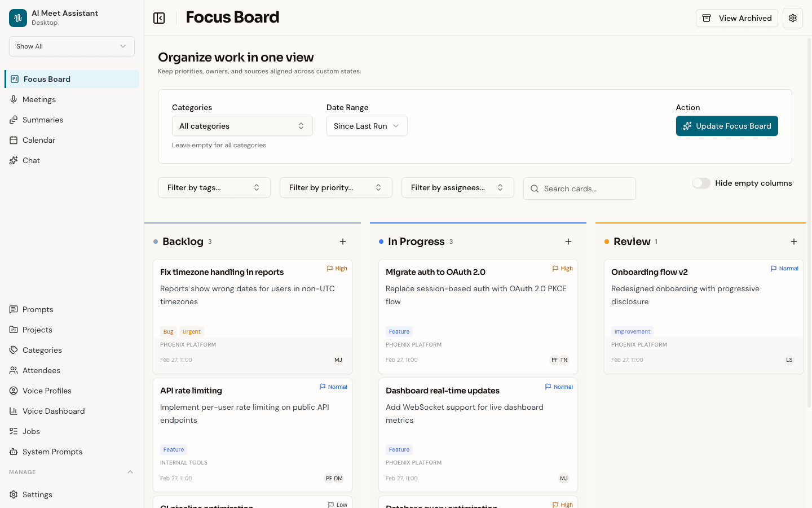This screenshot has width=812, height=508.
Task: Click the Update Focus Board button
Action: click(x=727, y=126)
